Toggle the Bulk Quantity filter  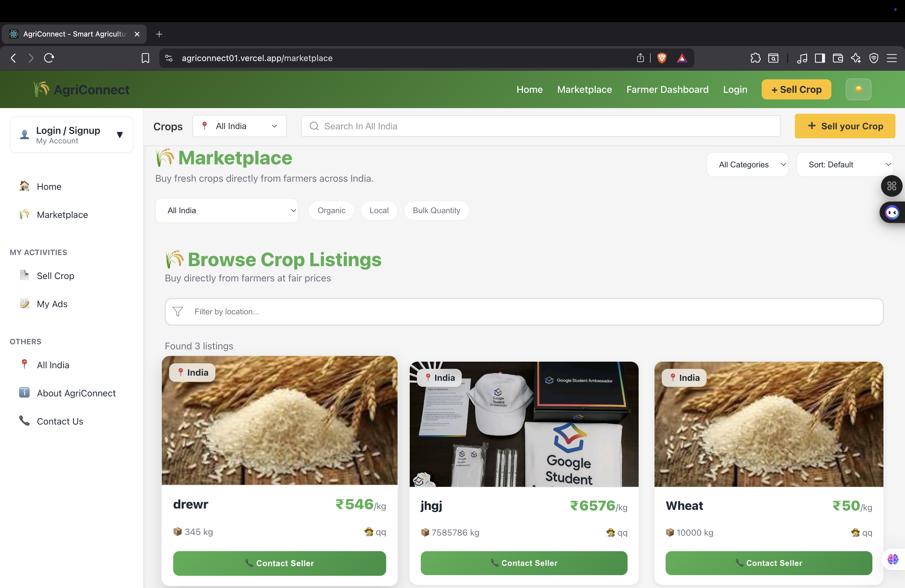pos(436,210)
